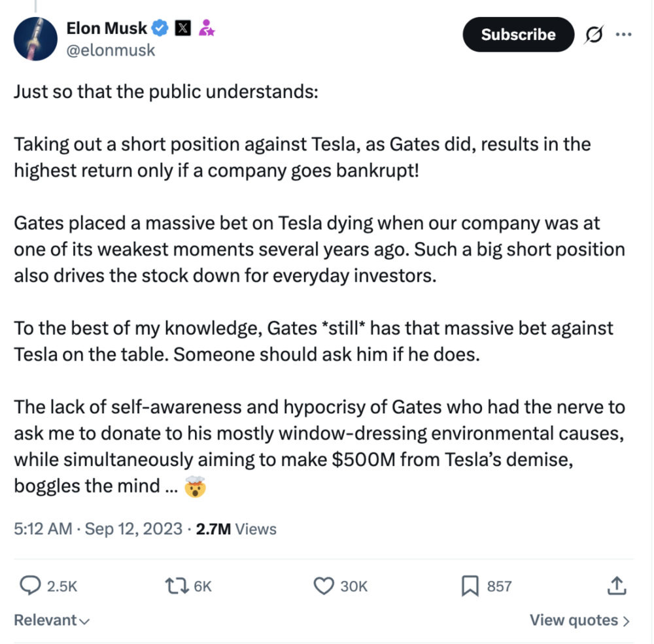Click the reply speech bubble icon
The height and width of the screenshot is (644, 654).
(31, 586)
